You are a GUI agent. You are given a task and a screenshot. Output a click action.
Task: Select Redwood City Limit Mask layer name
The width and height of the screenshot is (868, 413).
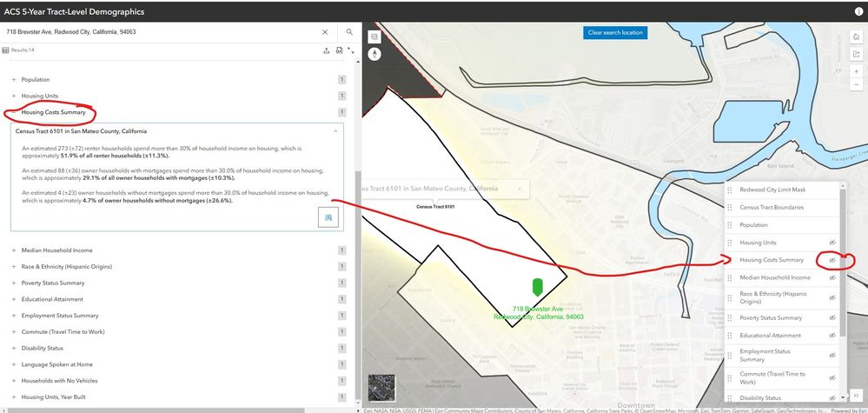(x=772, y=190)
